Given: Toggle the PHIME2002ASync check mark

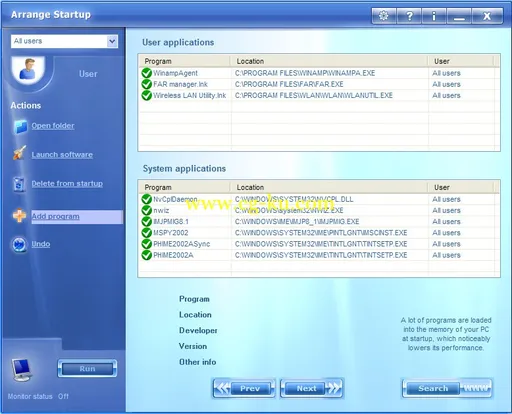Looking at the screenshot, I should [x=147, y=244].
